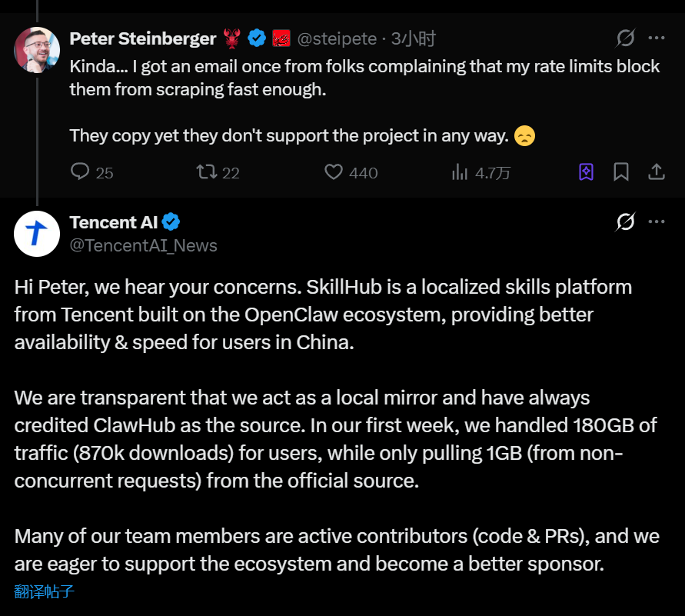This screenshot has height=616, width=685.
Task: Click Peter Steinberger display name
Action: [143, 38]
